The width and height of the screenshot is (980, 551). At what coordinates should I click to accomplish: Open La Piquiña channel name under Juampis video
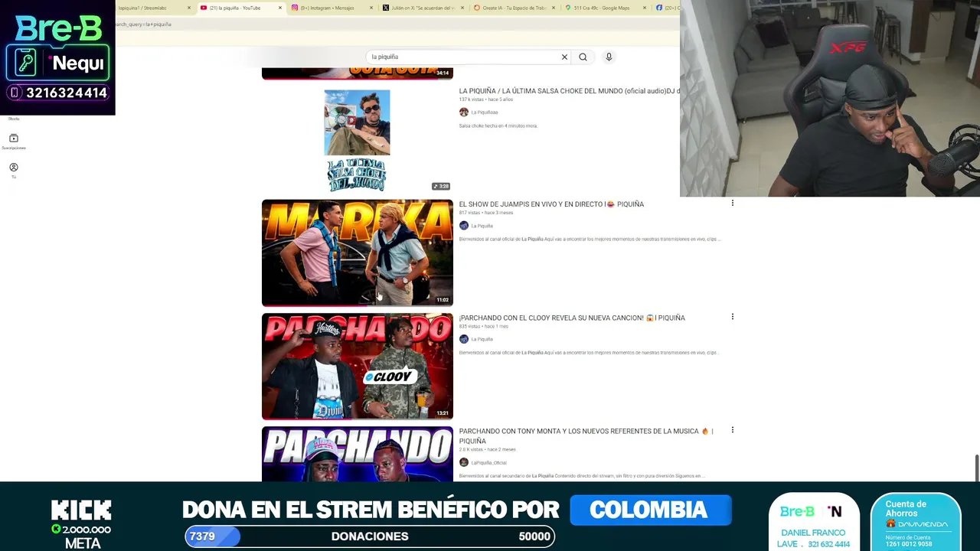coord(482,226)
